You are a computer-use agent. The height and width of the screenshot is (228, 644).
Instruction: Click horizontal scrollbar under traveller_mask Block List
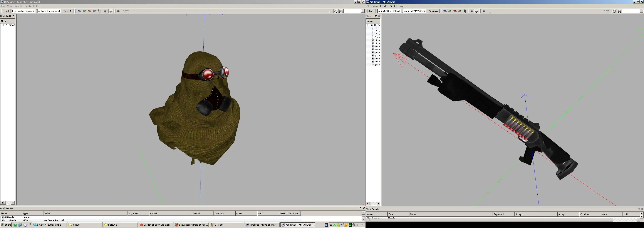point(8,203)
